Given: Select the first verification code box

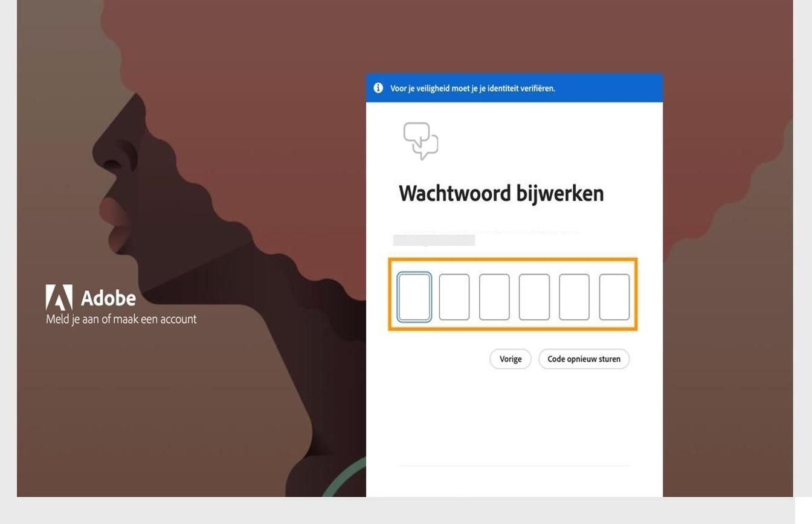Looking at the screenshot, I should tap(414, 296).
